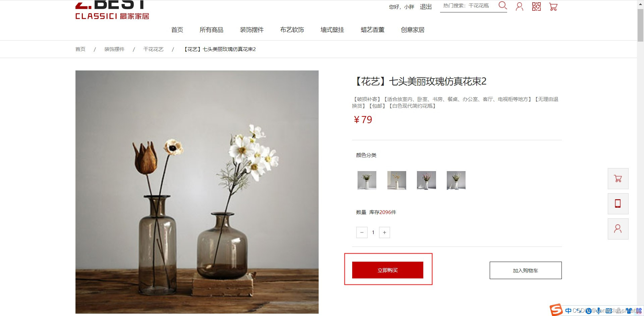Screen dimensions: 644x316
Task: Open the 所有商品 navigation menu
Action: pos(211,30)
